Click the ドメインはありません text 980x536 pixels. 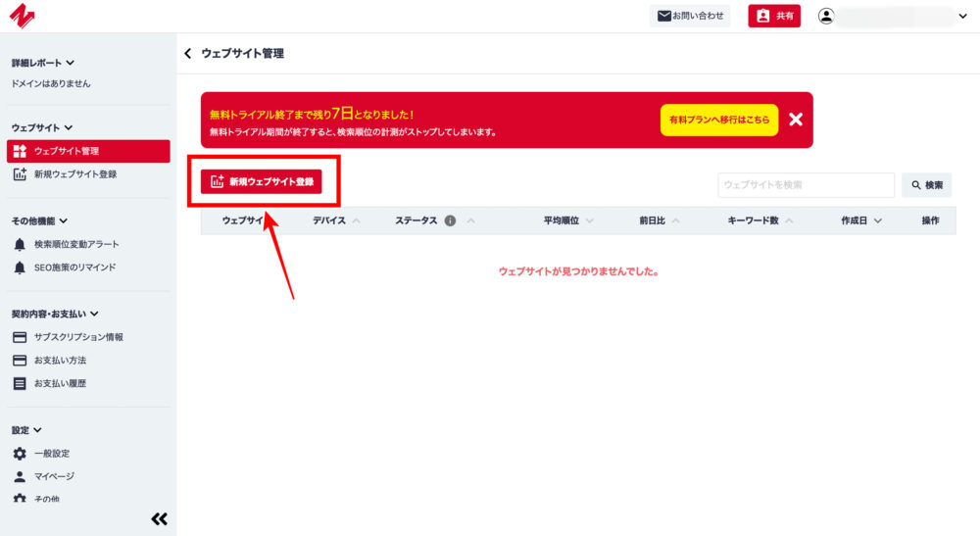pyautogui.click(x=51, y=83)
